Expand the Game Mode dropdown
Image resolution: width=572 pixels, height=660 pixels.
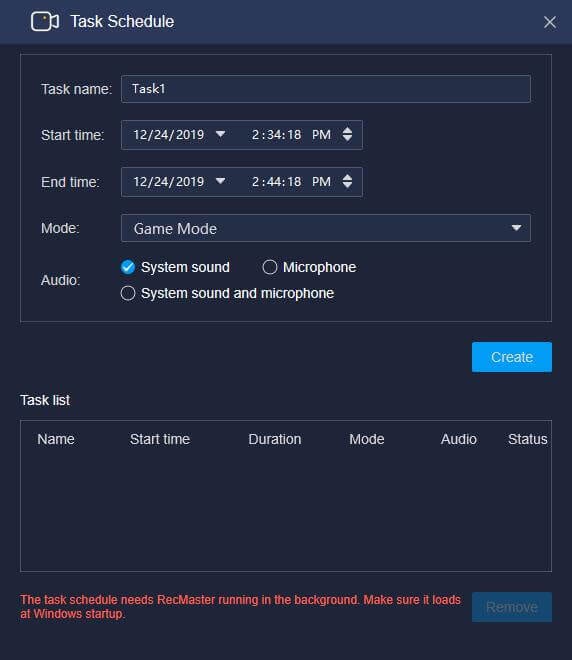click(326, 228)
